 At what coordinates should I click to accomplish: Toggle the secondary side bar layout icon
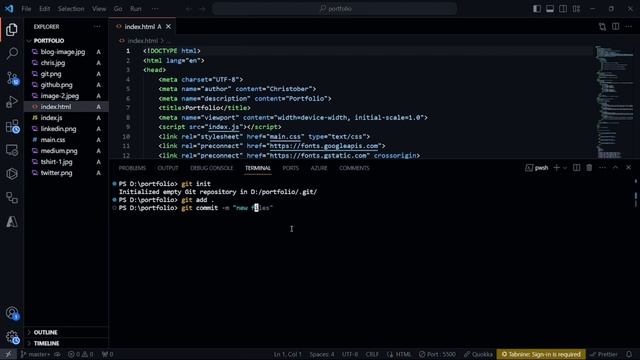(563, 9)
